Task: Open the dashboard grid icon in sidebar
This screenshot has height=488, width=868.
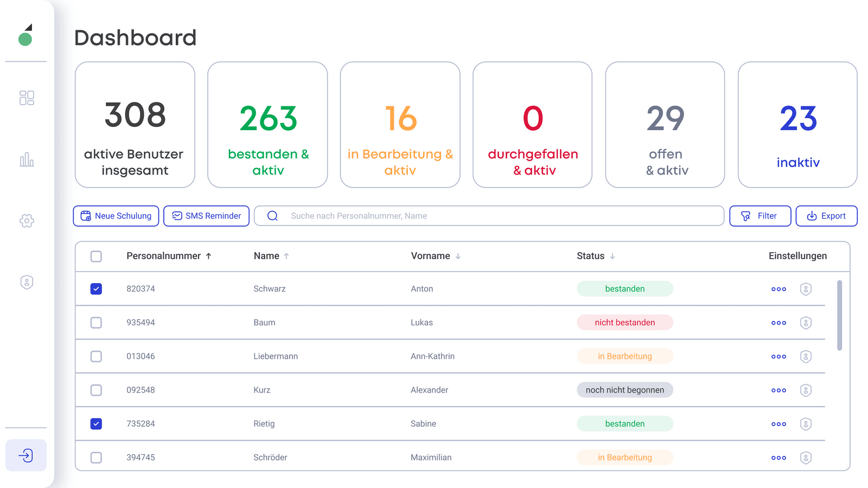Action: point(27,98)
